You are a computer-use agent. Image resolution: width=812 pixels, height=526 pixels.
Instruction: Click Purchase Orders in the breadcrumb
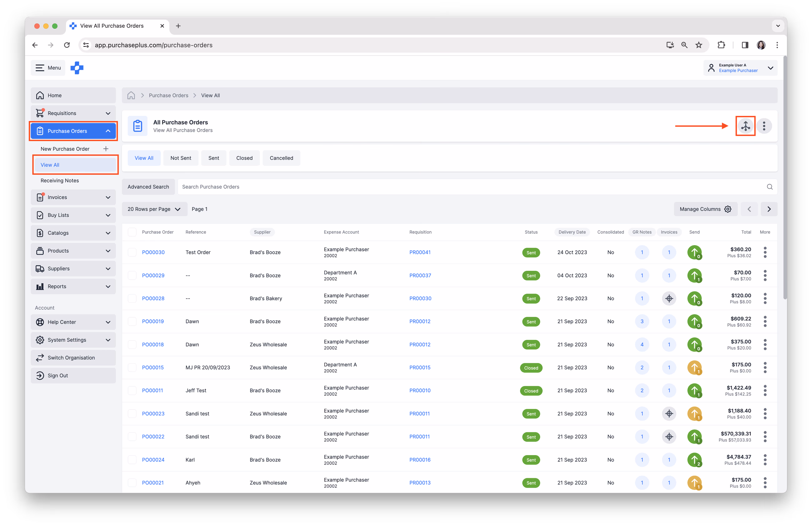[168, 95]
